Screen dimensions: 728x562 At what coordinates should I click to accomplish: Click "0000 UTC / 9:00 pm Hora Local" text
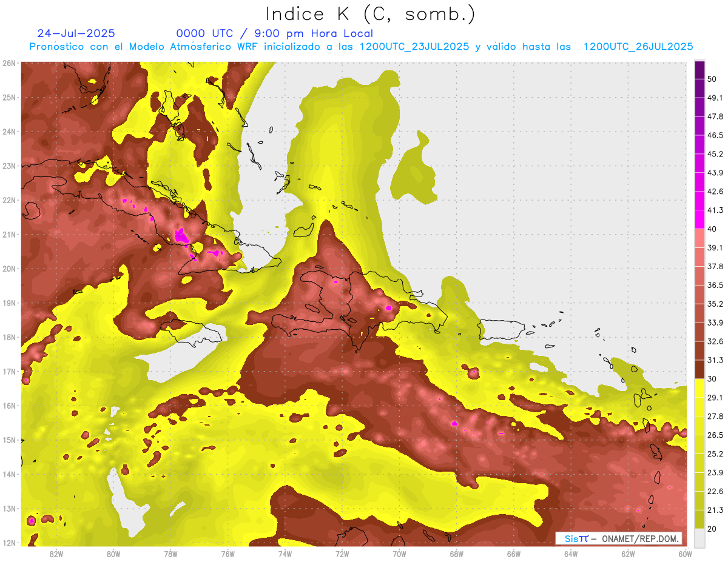click(x=275, y=33)
